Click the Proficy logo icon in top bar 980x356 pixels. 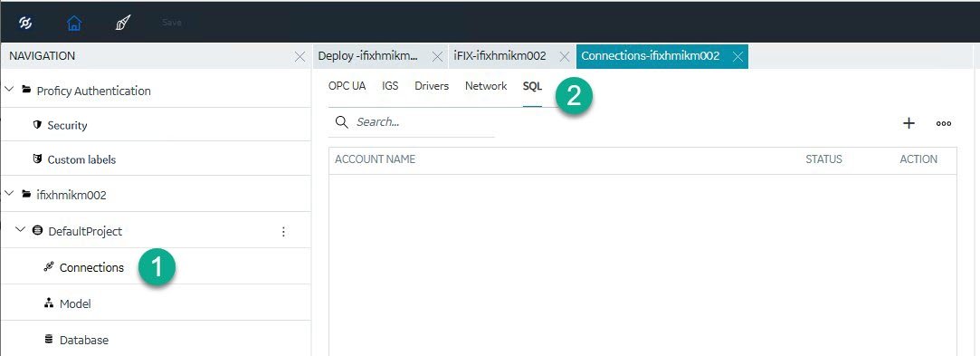pos(25,24)
